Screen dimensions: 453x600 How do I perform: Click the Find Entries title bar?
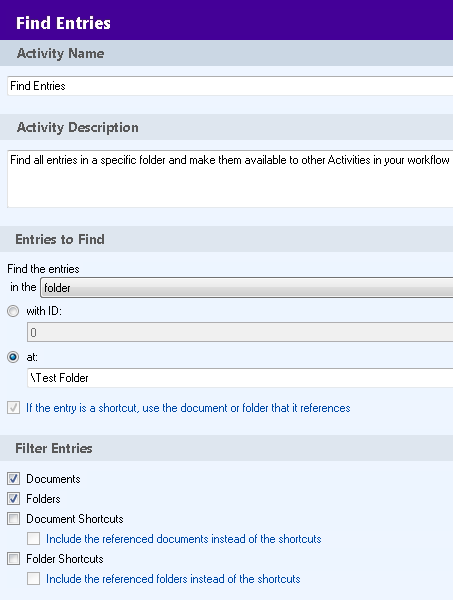tap(226, 20)
